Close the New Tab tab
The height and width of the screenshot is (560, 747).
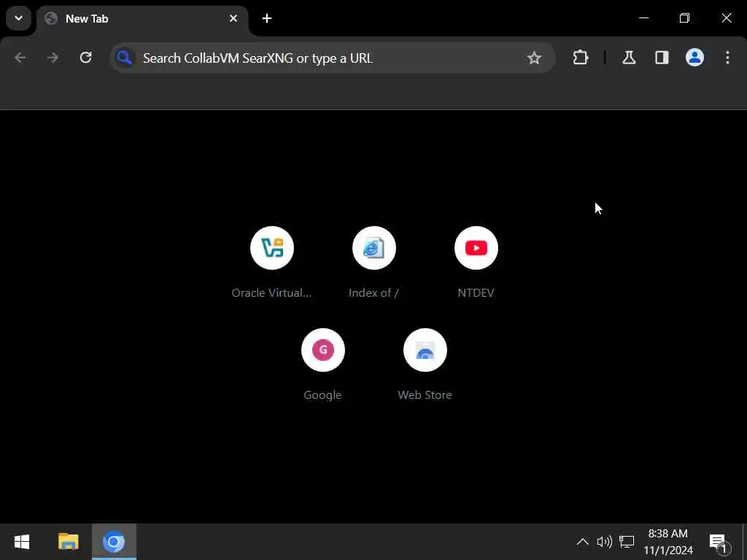pos(233,18)
